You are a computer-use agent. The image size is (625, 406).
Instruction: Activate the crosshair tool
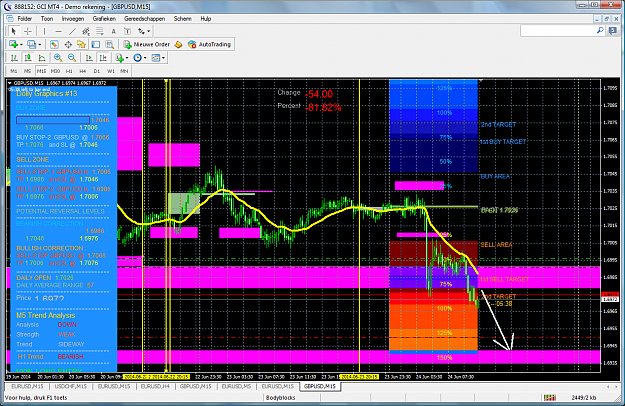pos(28,31)
